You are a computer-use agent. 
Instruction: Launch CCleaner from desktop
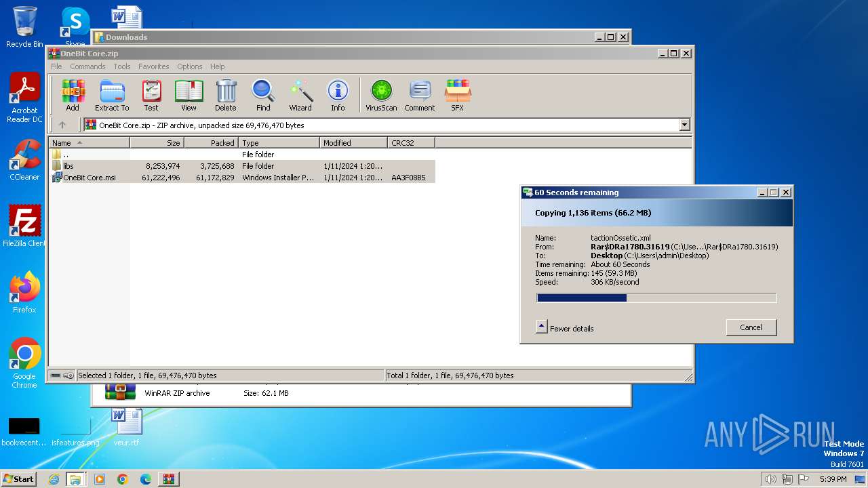[x=24, y=160]
